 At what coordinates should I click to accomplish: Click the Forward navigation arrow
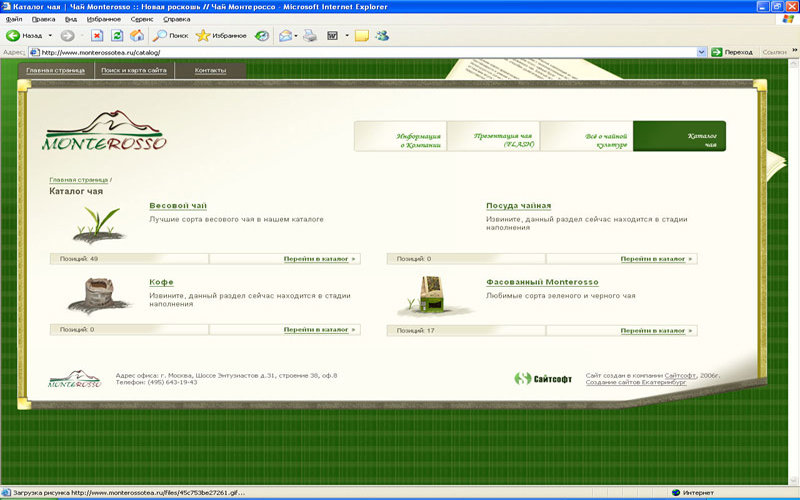pyautogui.click(x=67, y=36)
